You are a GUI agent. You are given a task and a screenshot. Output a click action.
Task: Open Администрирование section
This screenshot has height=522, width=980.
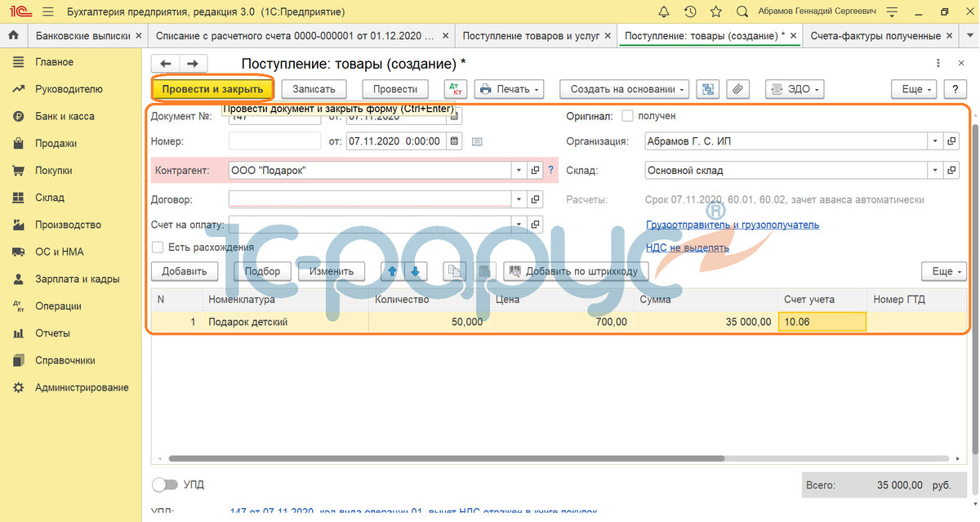[82, 387]
